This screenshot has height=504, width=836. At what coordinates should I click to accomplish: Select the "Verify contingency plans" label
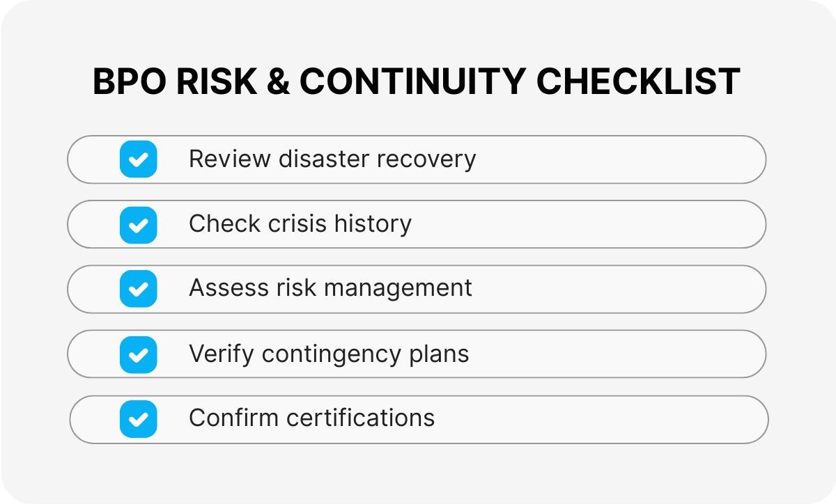(x=329, y=354)
